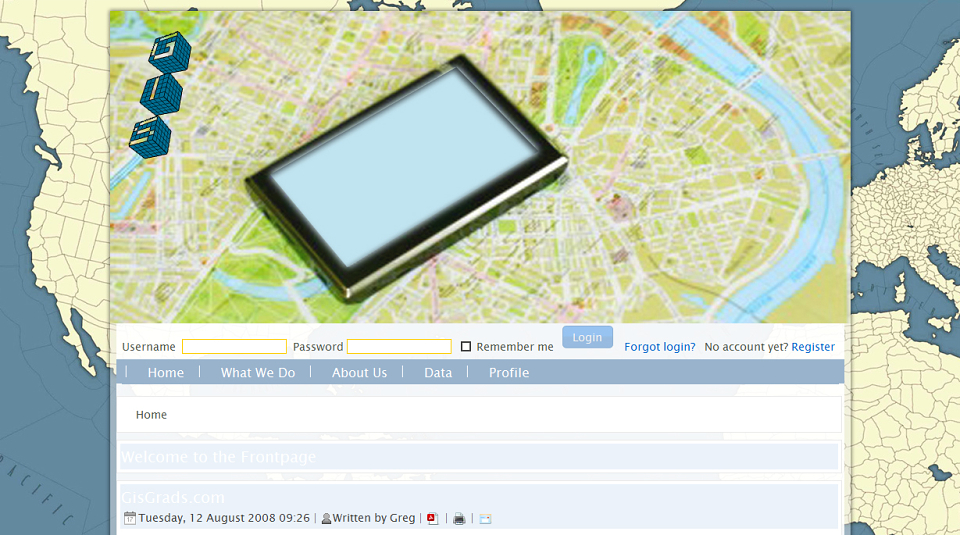Click the email article icon
This screenshot has width=960, height=535.
[486, 519]
